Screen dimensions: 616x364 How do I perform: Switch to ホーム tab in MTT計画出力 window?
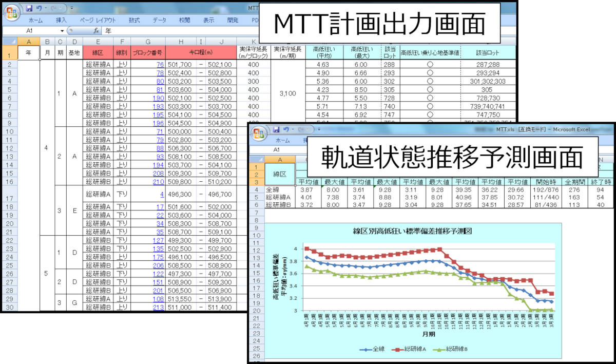coord(35,21)
